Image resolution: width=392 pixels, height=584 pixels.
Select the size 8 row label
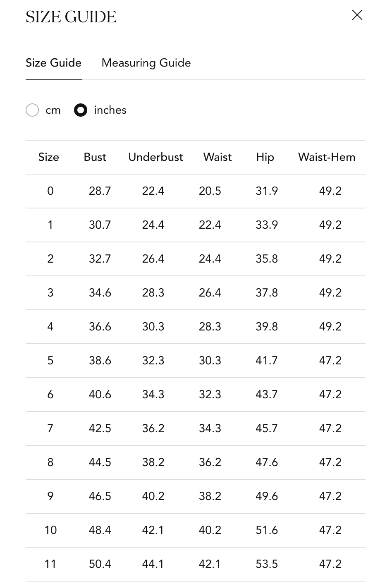(50, 462)
